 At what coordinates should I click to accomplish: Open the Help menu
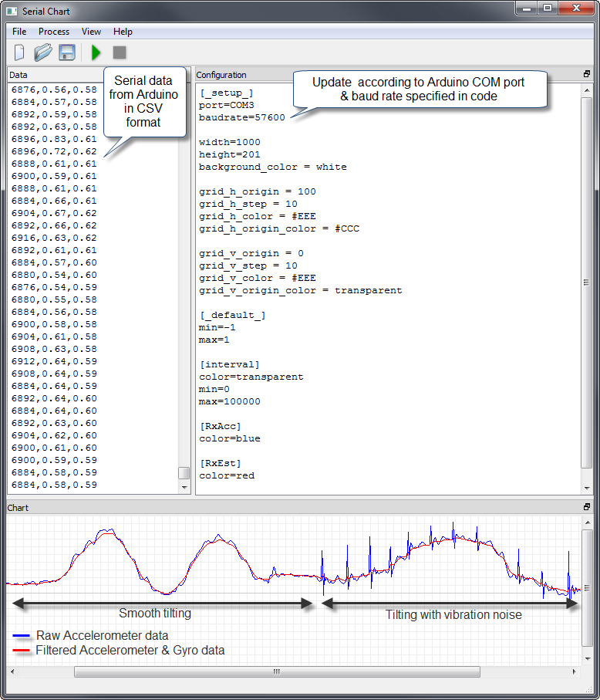tap(123, 32)
